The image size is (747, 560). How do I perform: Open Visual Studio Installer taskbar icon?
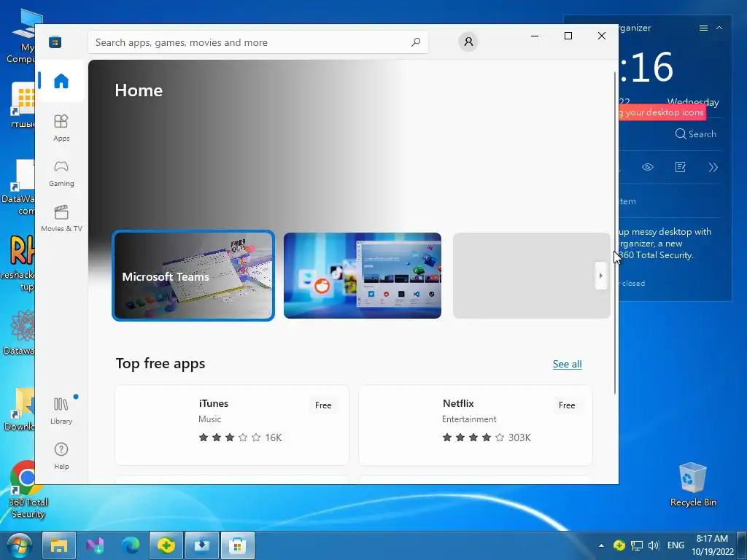95,545
